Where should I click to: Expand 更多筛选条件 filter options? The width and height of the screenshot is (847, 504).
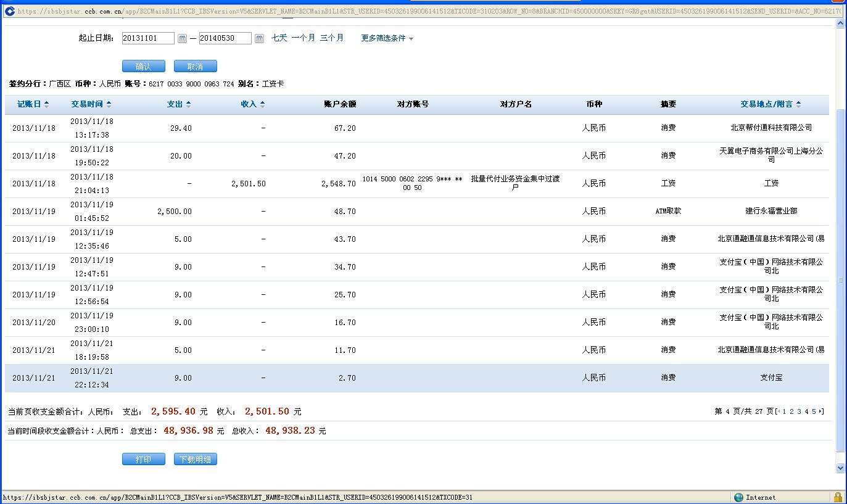tap(387, 38)
